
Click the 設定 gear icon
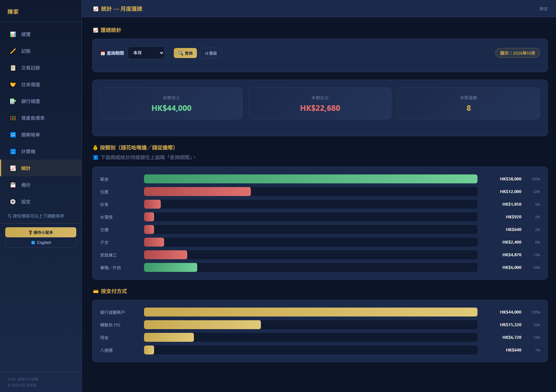[x=13, y=202]
